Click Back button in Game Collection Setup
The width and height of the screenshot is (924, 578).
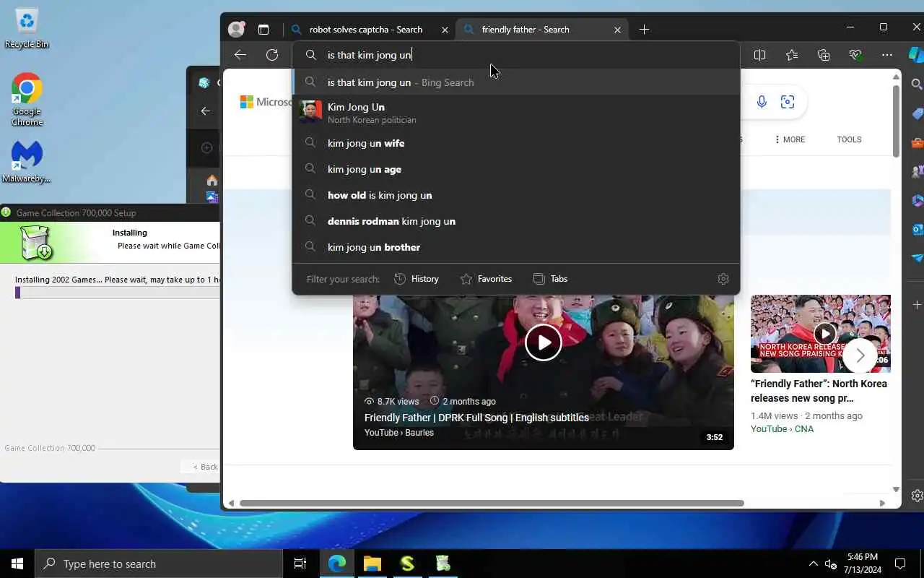coord(201,467)
